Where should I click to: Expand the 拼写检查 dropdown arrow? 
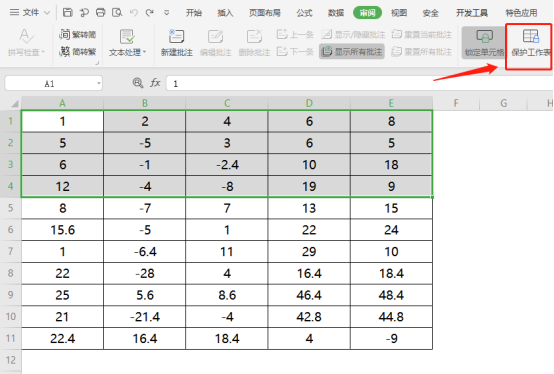[43, 52]
